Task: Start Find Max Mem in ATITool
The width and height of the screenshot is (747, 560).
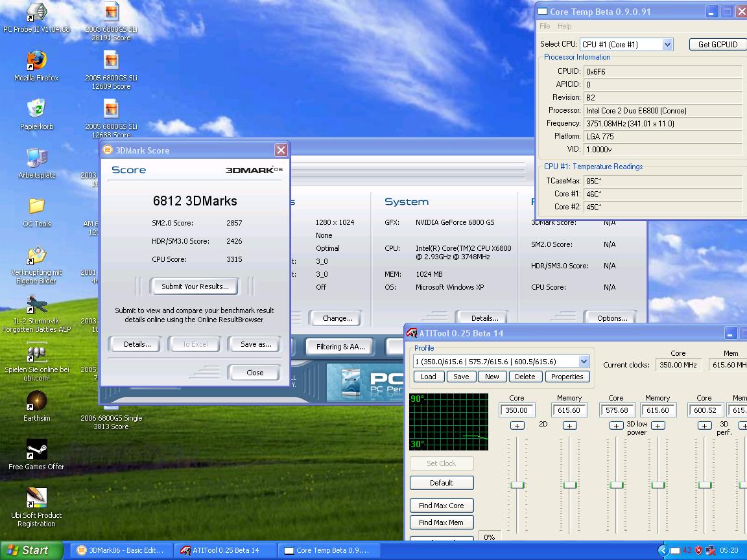Action: click(x=442, y=522)
